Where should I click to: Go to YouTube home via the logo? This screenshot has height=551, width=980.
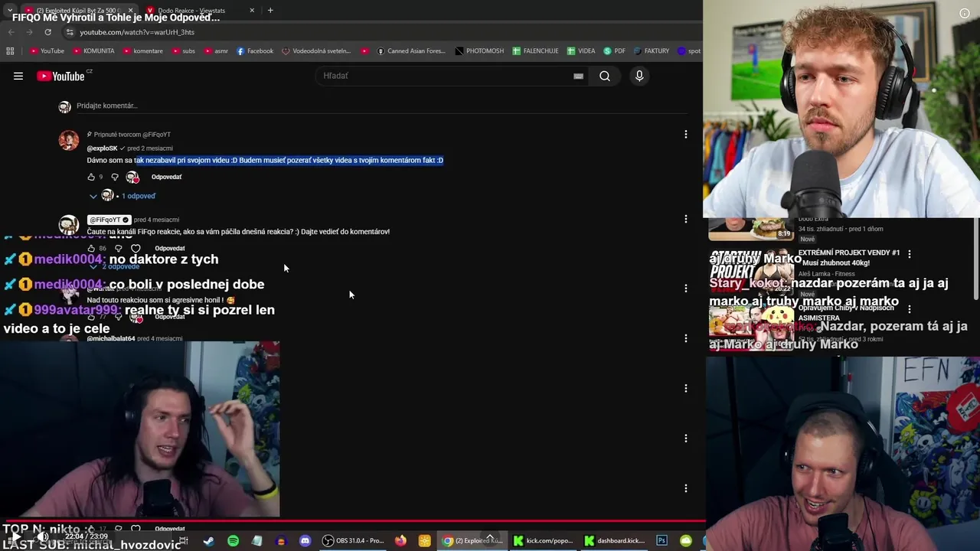pos(60,76)
